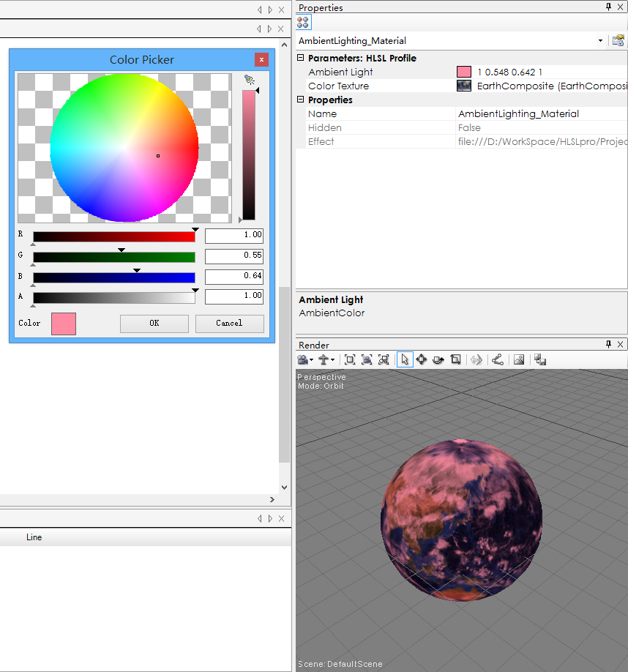Click the scroll down arrow of left pane
This screenshot has height=672, width=628.
tap(285, 488)
